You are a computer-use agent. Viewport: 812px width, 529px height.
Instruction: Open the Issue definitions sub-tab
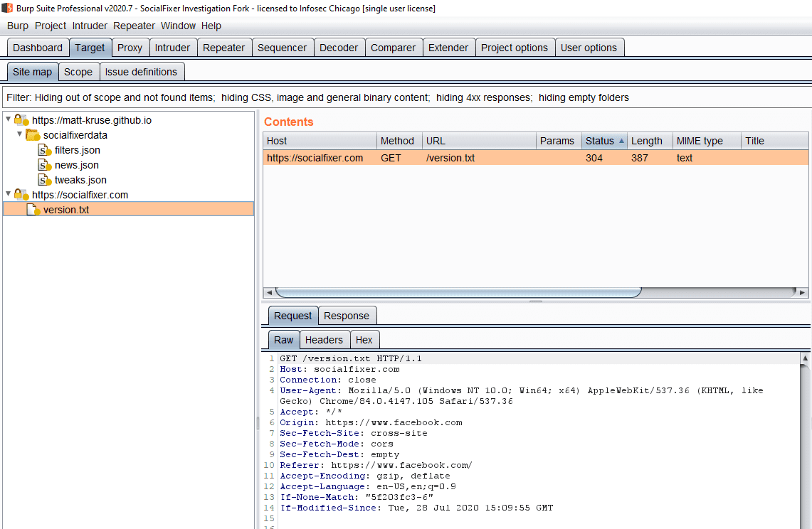142,72
